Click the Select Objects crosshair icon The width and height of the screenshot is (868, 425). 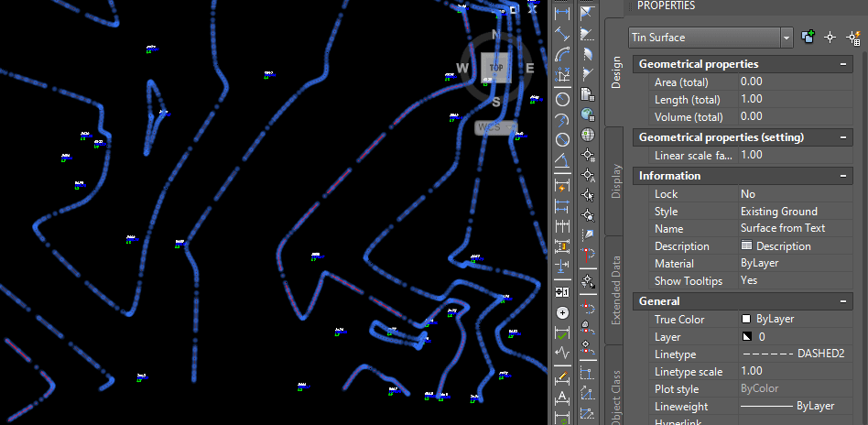pyautogui.click(x=830, y=38)
